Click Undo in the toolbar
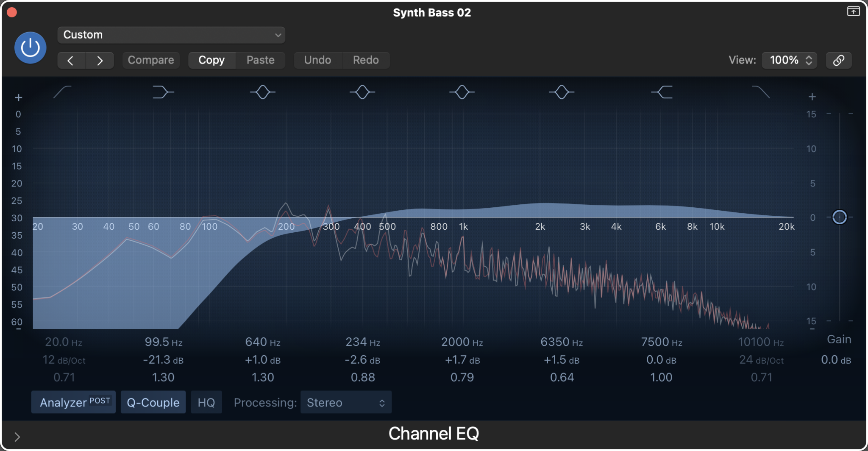The height and width of the screenshot is (451, 868). (x=317, y=60)
